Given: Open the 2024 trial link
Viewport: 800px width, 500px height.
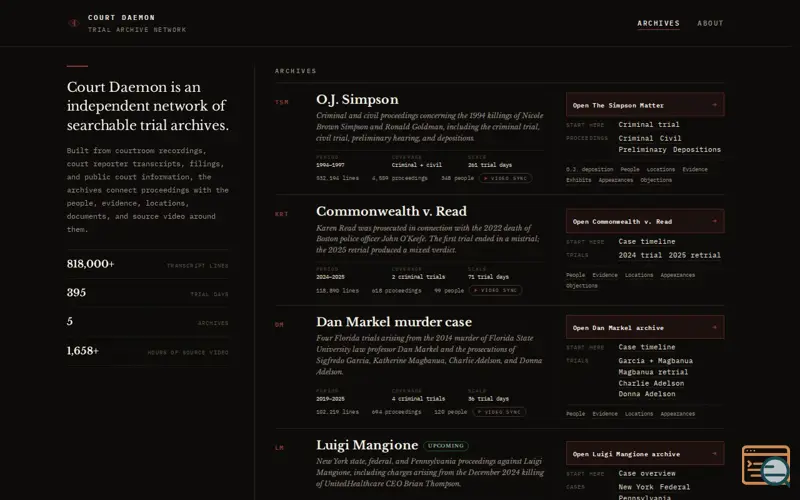Looking at the screenshot, I should coord(640,255).
